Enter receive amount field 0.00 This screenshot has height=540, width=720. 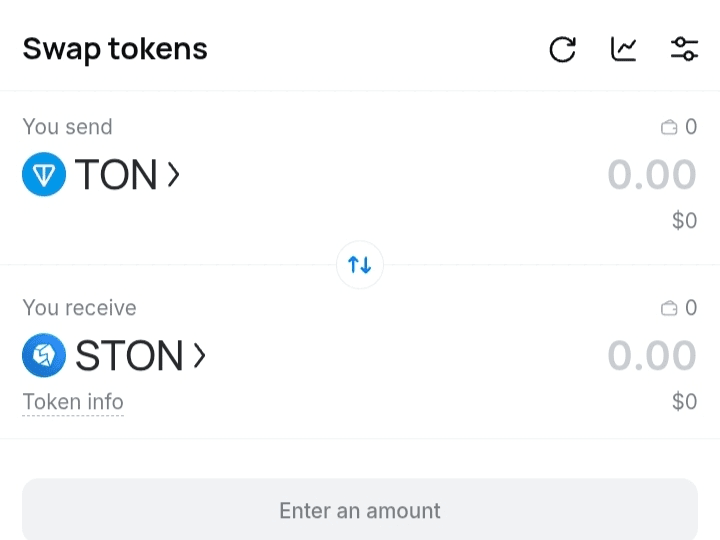(651, 355)
